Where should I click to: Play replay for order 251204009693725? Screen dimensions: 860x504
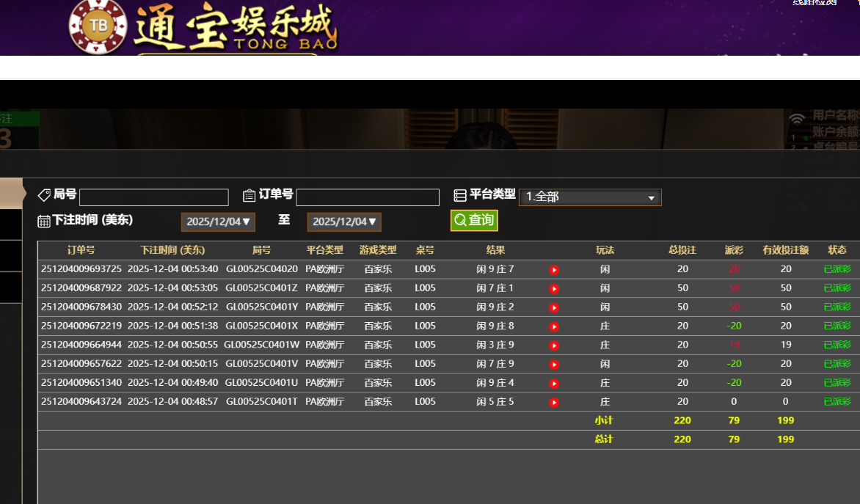tap(554, 270)
